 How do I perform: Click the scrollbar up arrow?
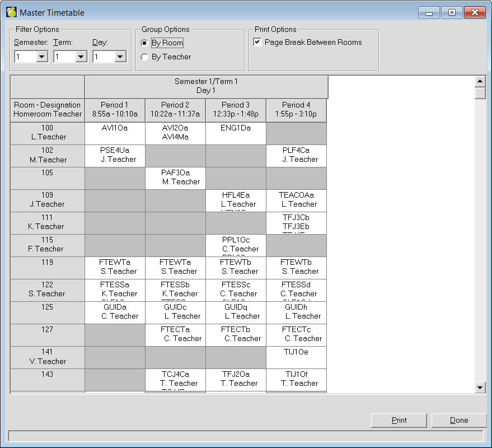(480, 82)
